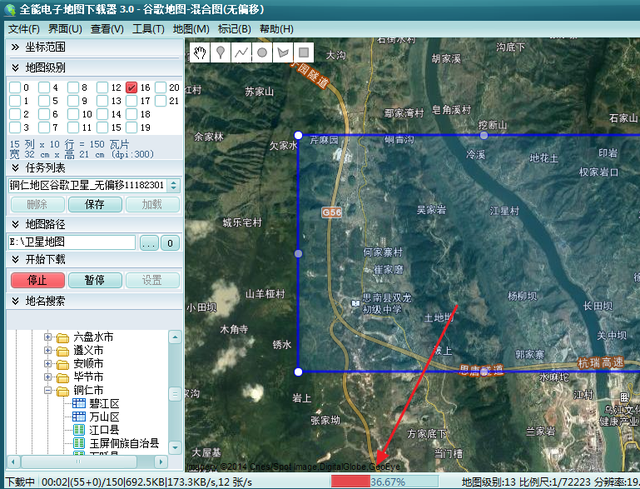640x489 pixels.
Task: Click the 江口县 county icon
Action: [79, 430]
